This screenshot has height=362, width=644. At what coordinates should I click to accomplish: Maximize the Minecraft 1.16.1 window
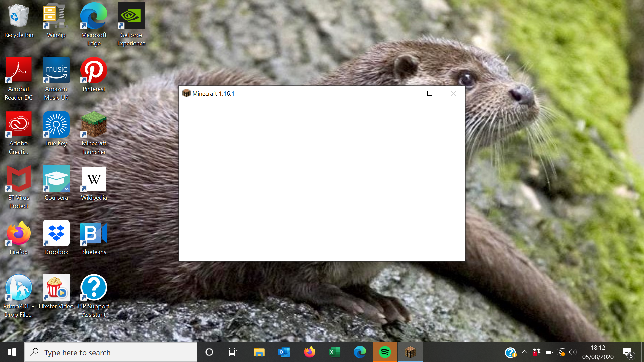click(x=430, y=93)
